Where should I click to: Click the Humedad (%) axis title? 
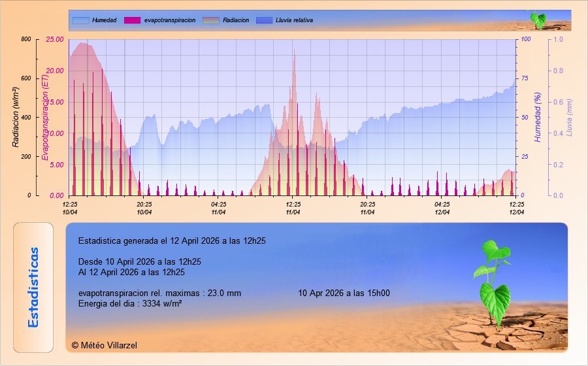click(x=538, y=116)
